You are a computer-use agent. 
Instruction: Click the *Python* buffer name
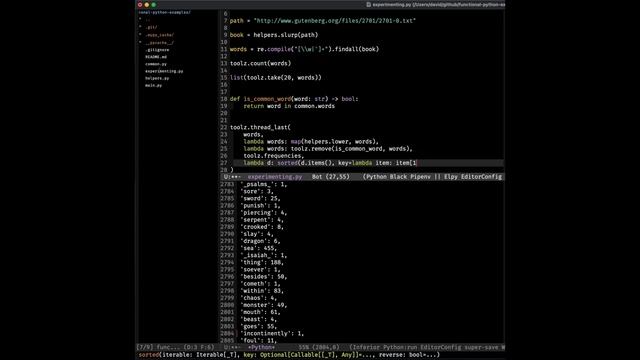click(261, 347)
